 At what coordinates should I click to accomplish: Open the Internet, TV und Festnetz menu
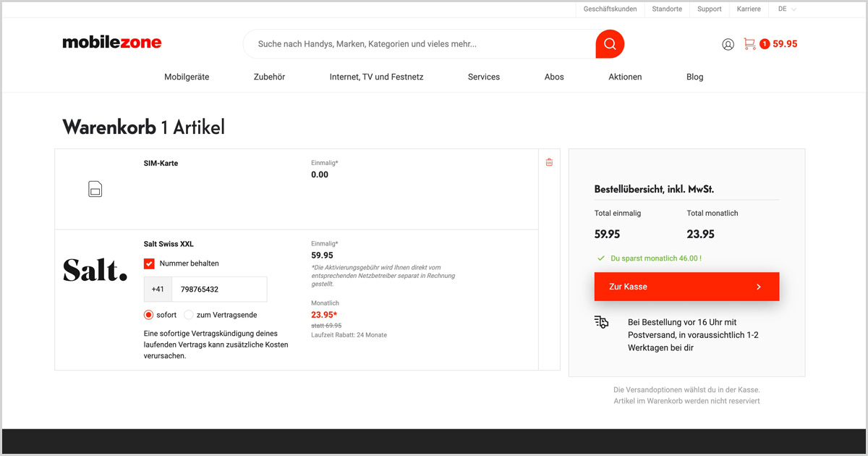pyautogui.click(x=376, y=77)
